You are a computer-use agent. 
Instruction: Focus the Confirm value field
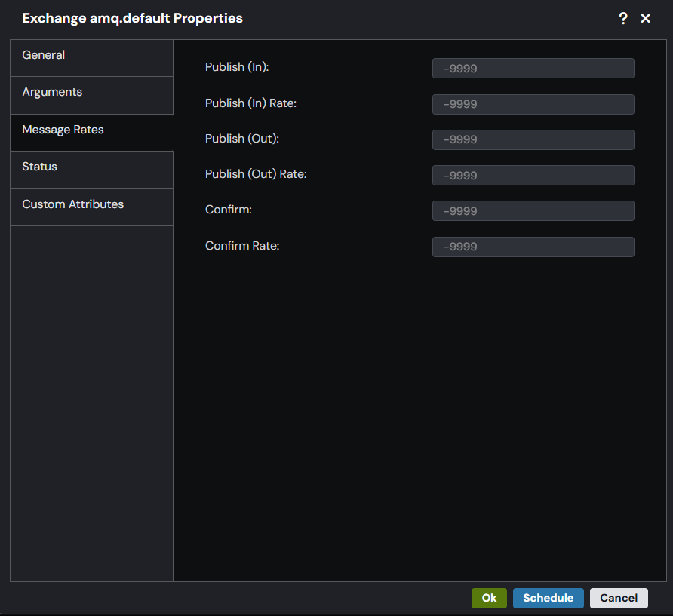[533, 210]
